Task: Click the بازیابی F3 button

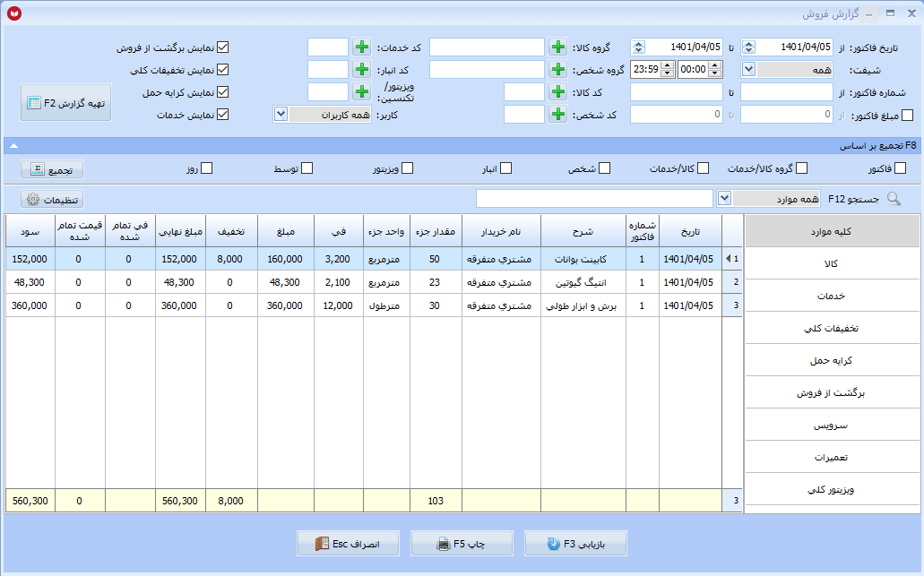Action: point(575,544)
